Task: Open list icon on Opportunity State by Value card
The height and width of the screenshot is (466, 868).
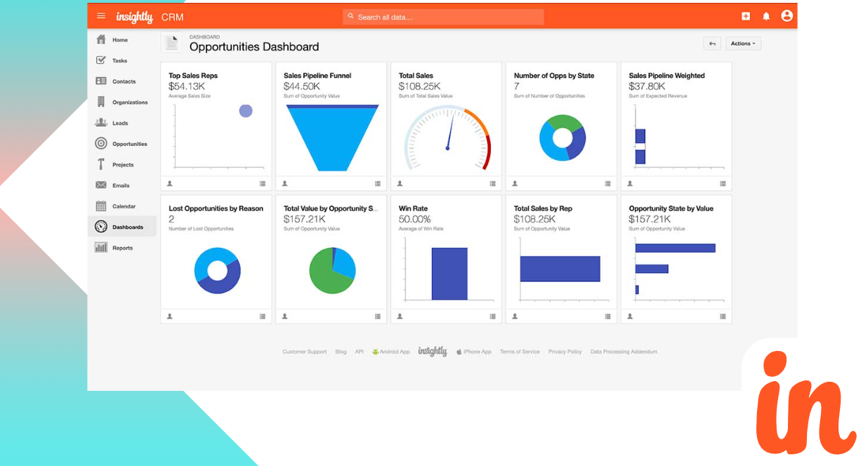Action: coord(723,317)
